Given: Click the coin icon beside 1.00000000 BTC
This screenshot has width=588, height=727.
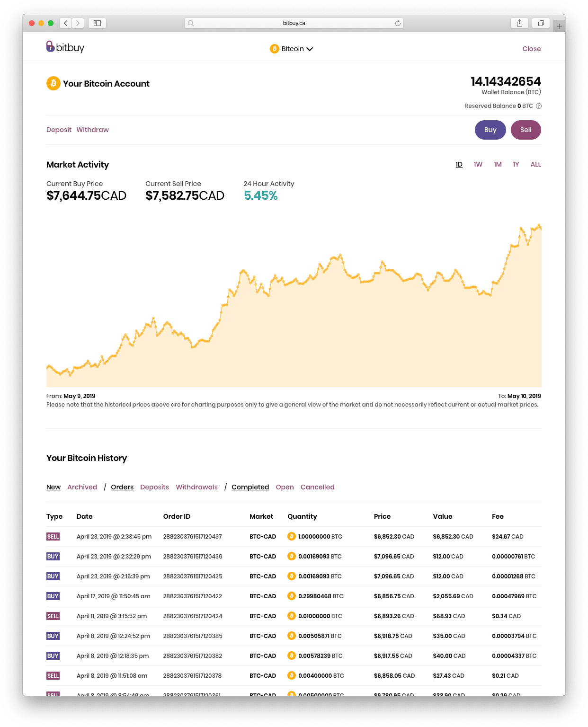Looking at the screenshot, I should click(x=292, y=536).
